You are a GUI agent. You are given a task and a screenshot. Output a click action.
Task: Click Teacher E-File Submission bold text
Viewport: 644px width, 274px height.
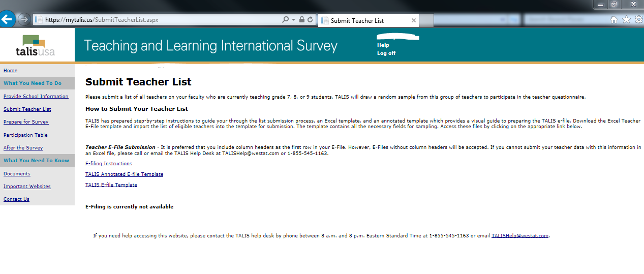coord(120,147)
